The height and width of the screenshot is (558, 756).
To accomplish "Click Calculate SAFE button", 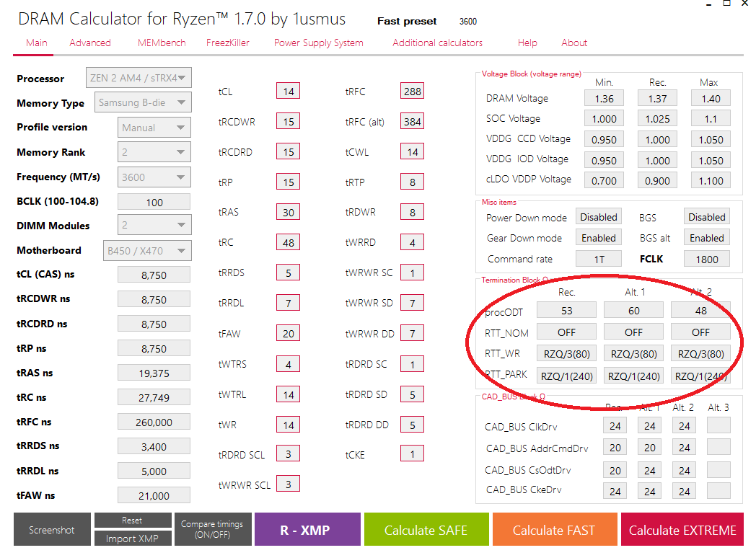I will coord(426,530).
